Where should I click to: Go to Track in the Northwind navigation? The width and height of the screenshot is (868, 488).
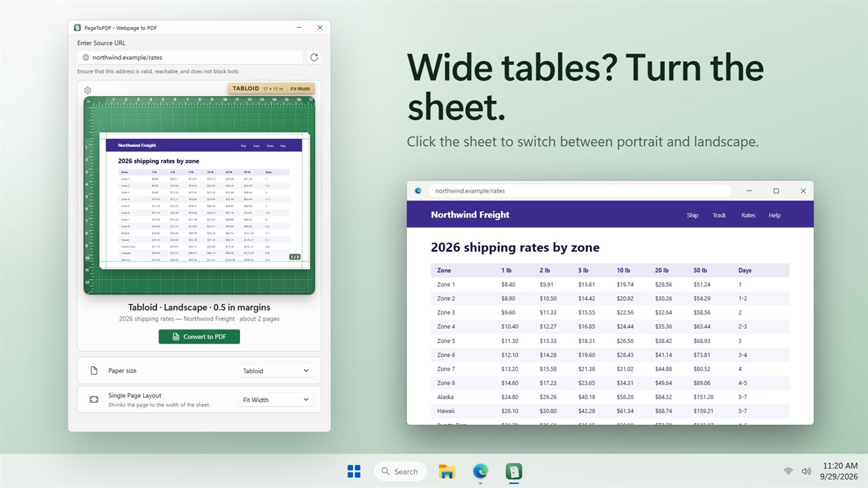(x=719, y=216)
